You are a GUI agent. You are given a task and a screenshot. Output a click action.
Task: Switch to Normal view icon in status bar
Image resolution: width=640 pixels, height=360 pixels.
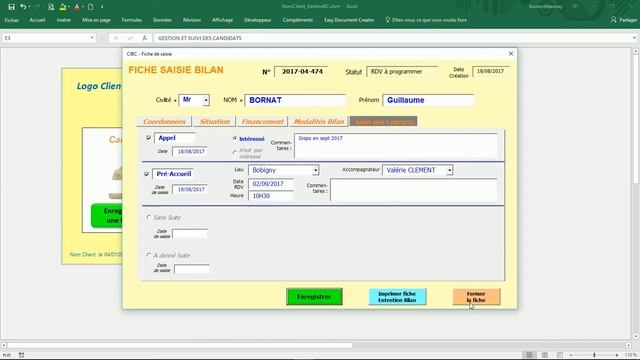(529, 355)
